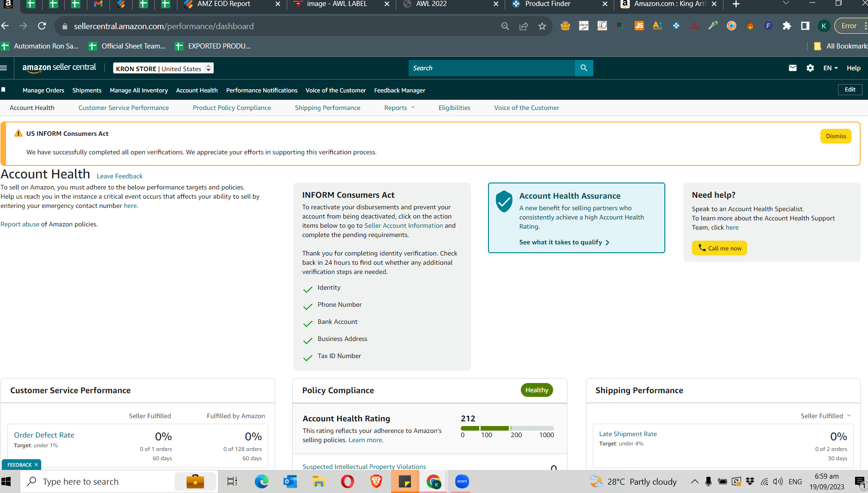Click the Edit button on the navigation bar
This screenshot has width=868, height=493.
coord(850,90)
